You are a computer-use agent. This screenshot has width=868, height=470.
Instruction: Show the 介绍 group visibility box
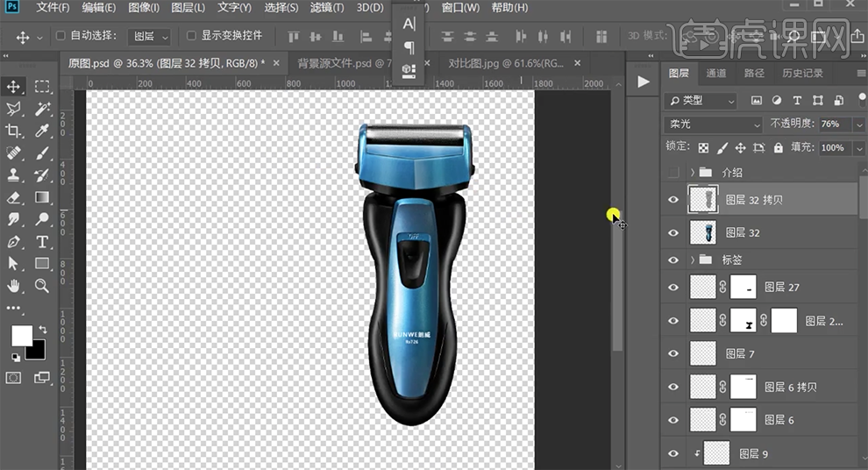point(673,172)
